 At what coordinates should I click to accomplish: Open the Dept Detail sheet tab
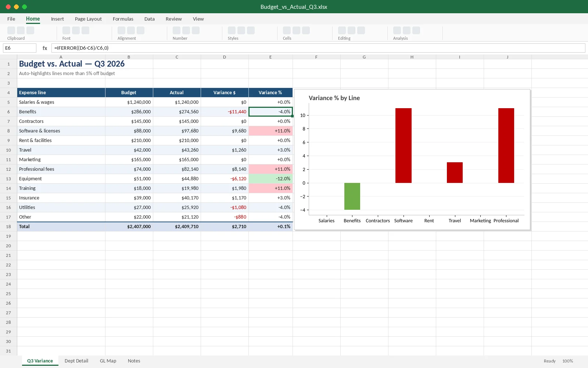[76, 361]
